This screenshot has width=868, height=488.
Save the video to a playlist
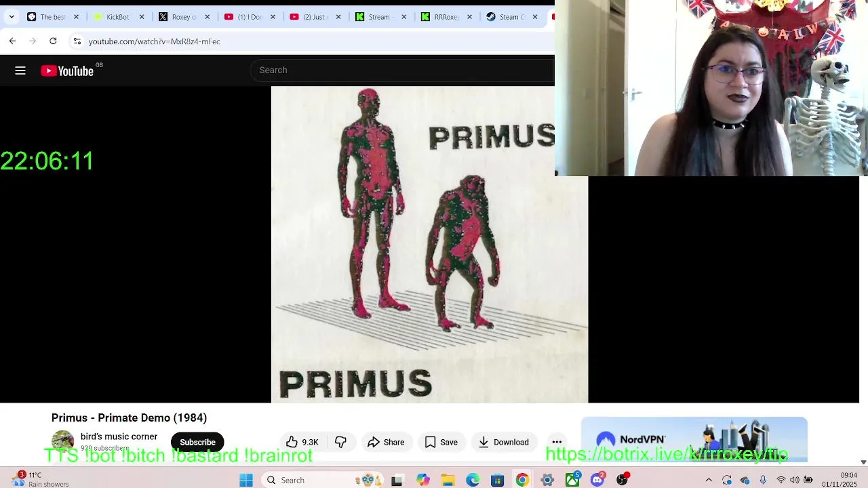[x=441, y=442]
